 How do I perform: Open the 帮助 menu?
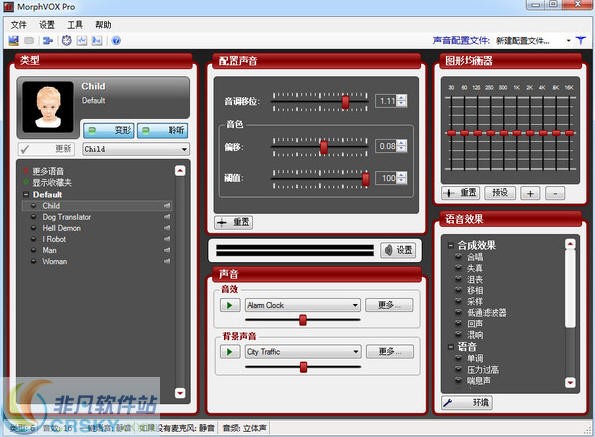pyautogui.click(x=103, y=25)
